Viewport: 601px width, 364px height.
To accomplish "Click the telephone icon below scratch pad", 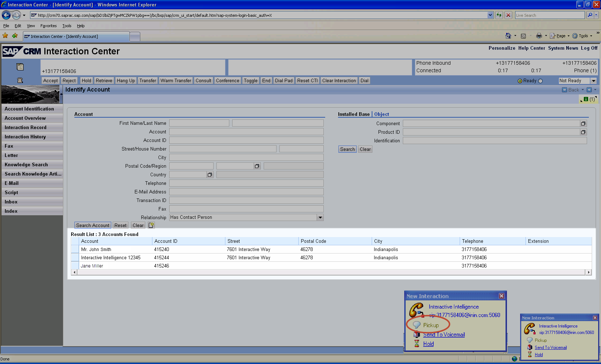I will tap(20, 80).
